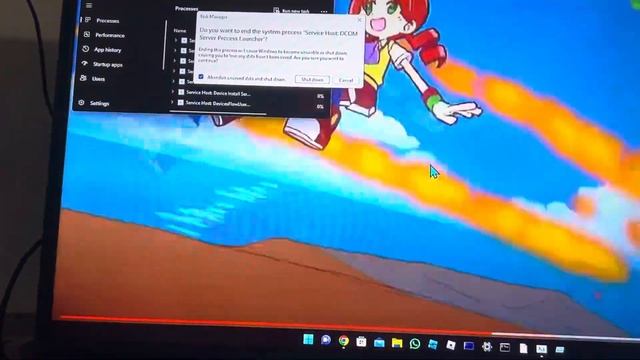This screenshot has height=360, width=640.
Task: Open File Explorer yellow folder on taskbar
Action: (x=397, y=343)
